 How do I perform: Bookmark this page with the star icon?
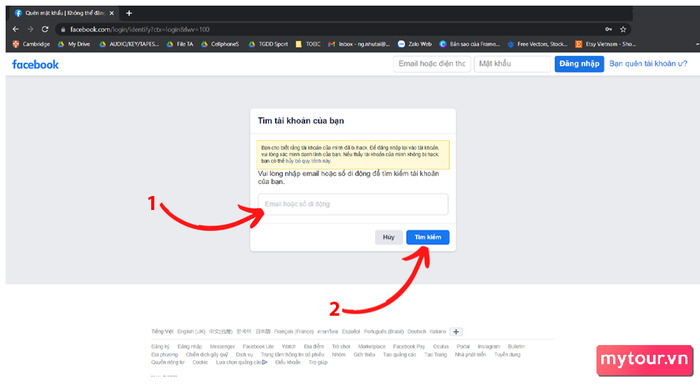tap(623, 29)
